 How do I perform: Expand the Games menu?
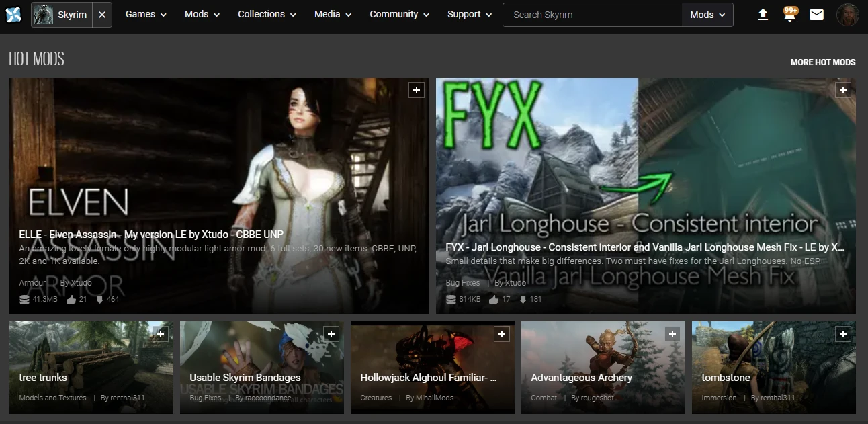click(146, 14)
